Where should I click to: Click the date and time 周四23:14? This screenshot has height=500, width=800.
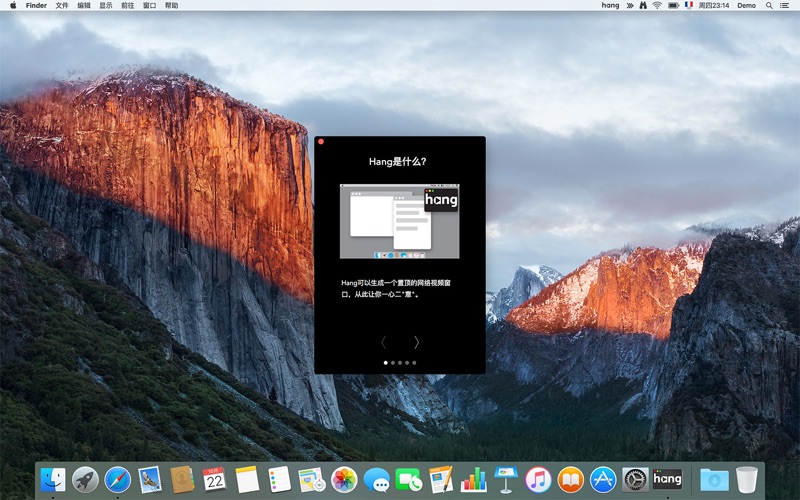[x=713, y=6]
